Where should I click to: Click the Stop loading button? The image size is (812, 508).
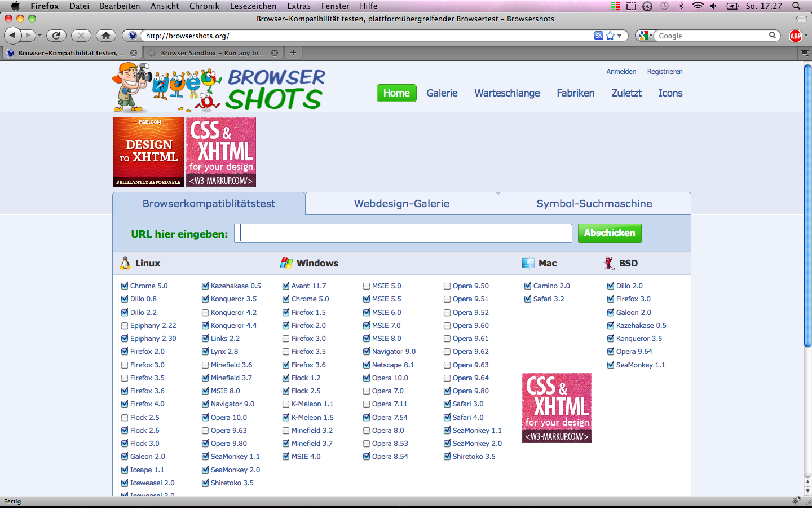81,36
